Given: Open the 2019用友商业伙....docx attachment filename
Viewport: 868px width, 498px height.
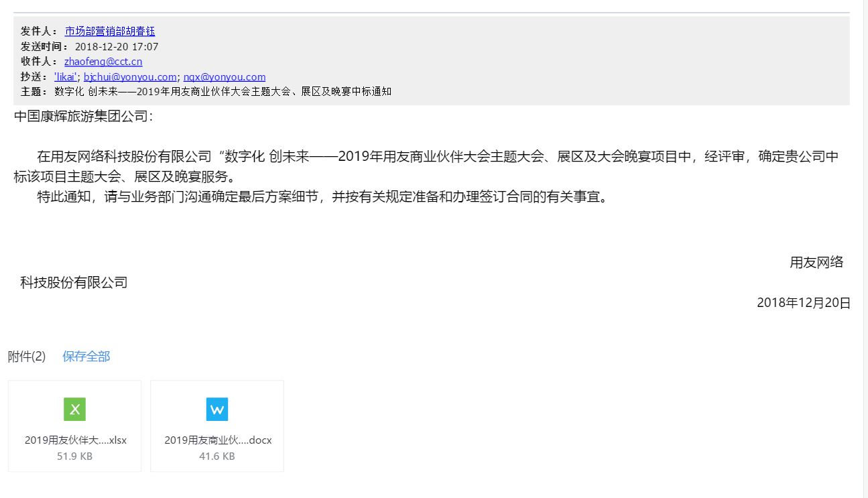Looking at the screenshot, I should pos(218,440).
